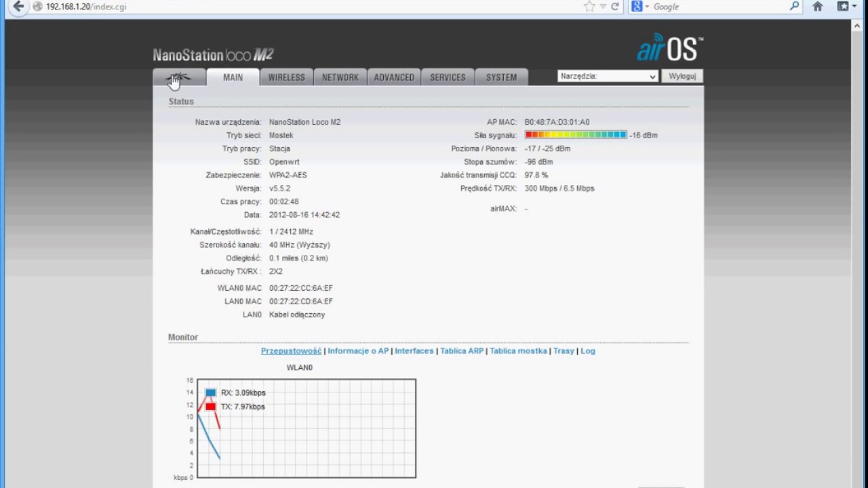Switch to the MAIN tab
868x488 pixels.
pyautogui.click(x=233, y=77)
